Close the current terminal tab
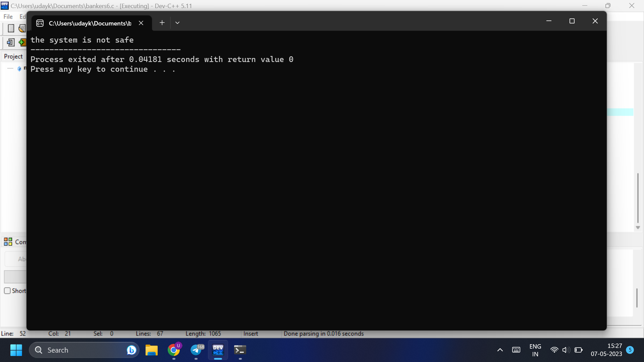Screen dimensions: 644x362 [141, 23]
